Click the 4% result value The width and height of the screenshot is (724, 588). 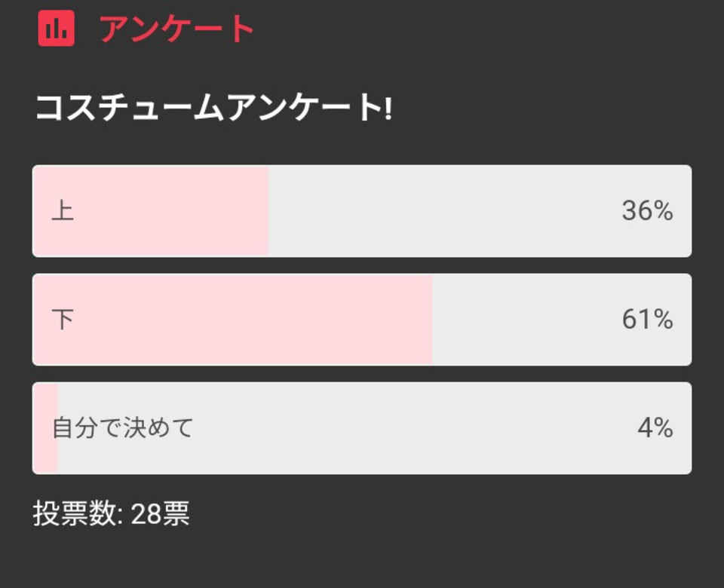coord(655,427)
